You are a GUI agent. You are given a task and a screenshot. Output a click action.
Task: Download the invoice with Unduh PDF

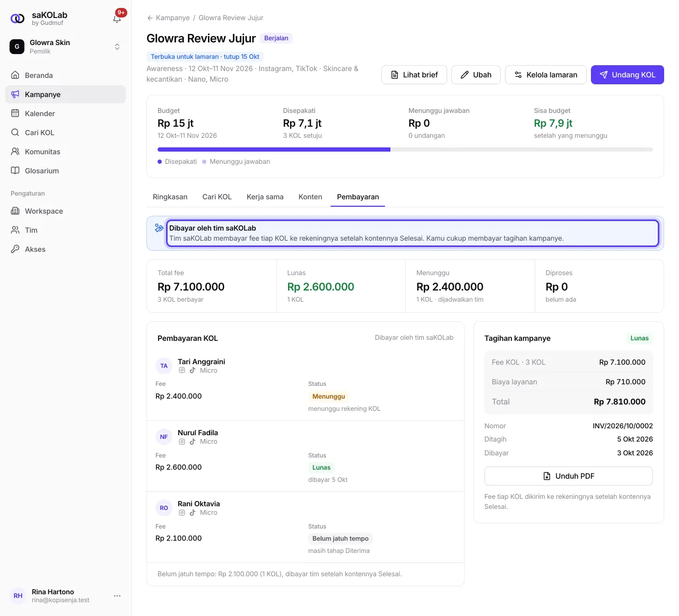569,476
